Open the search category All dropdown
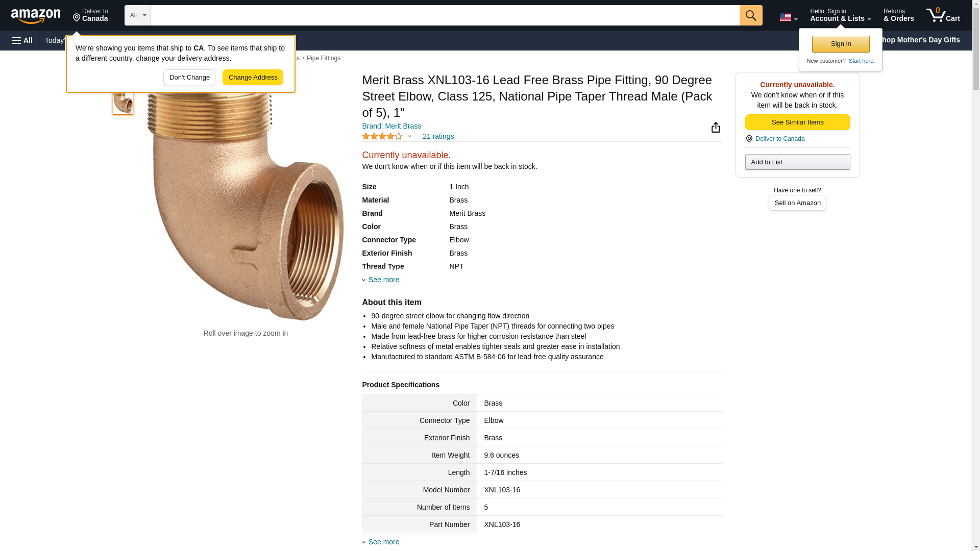 [x=137, y=15]
